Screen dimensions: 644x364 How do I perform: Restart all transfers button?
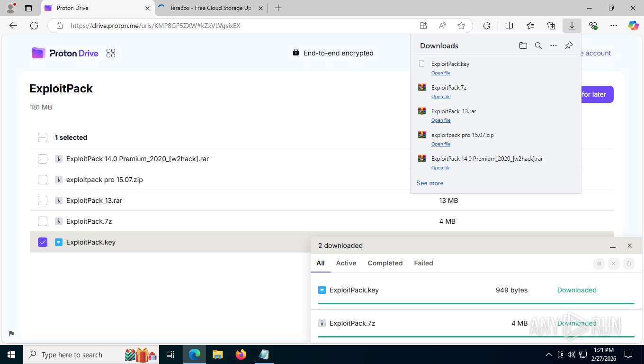[629, 264]
